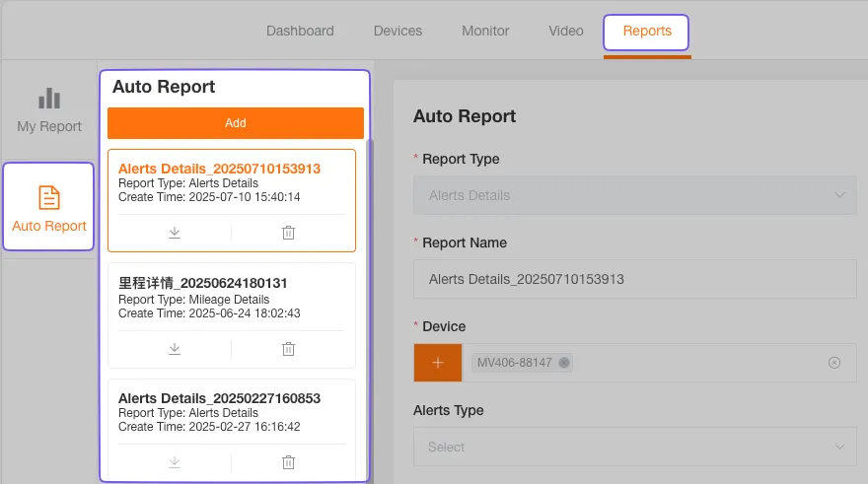Screen dimensions: 868x484
Task: Delete the 里程详情_20250624180131 mileage report
Action: point(288,349)
